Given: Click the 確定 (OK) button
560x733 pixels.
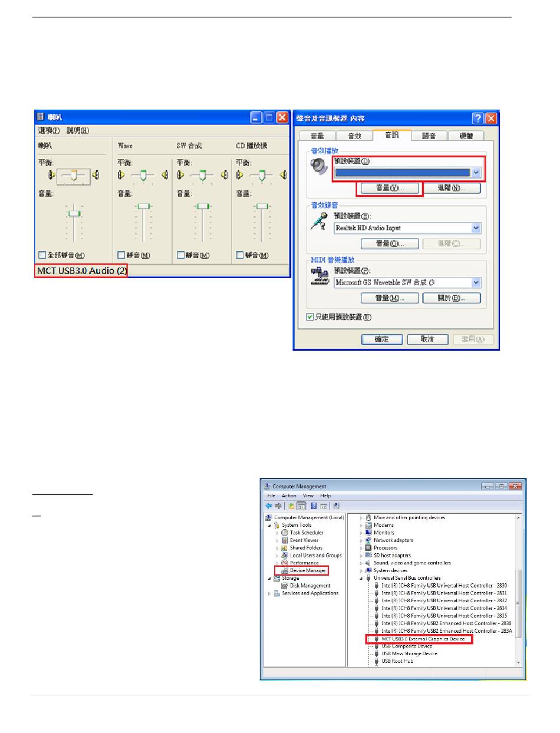Looking at the screenshot, I should pos(382,339).
